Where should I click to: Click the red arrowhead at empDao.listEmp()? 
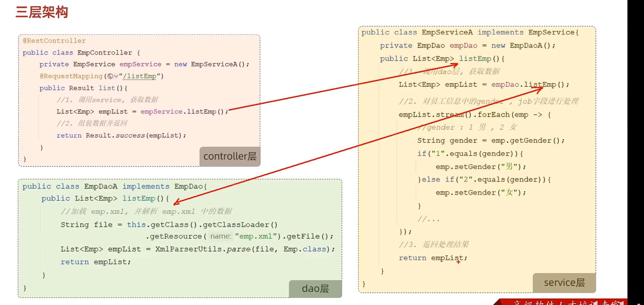pyautogui.click(x=540, y=89)
